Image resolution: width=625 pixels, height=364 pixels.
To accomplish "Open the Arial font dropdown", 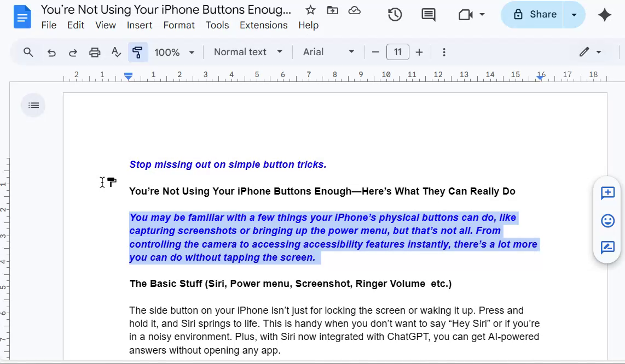I will click(x=328, y=52).
